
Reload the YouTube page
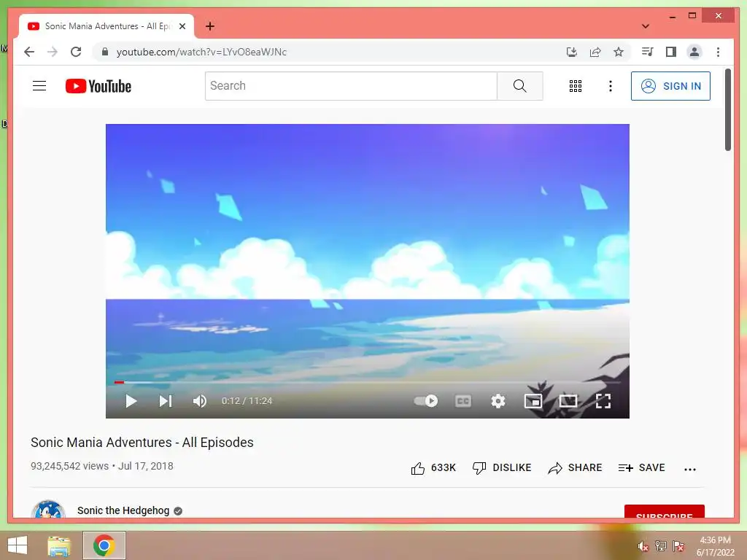pyautogui.click(x=76, y=52)
